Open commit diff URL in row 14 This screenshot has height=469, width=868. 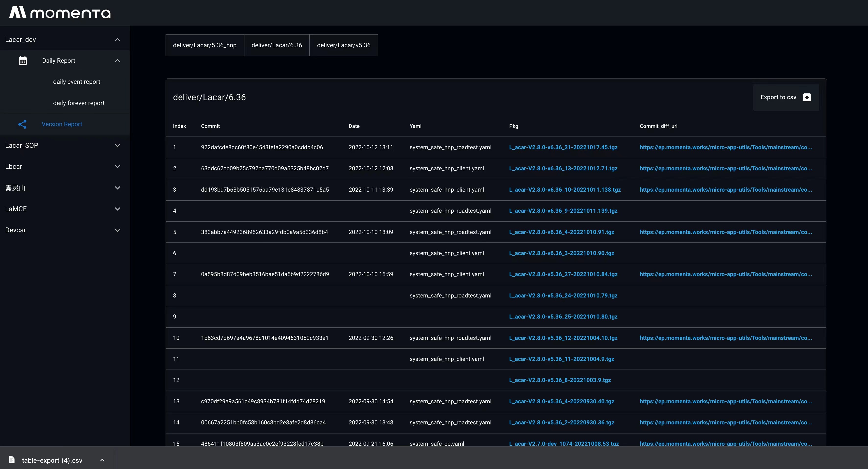[x=725, y=422]
